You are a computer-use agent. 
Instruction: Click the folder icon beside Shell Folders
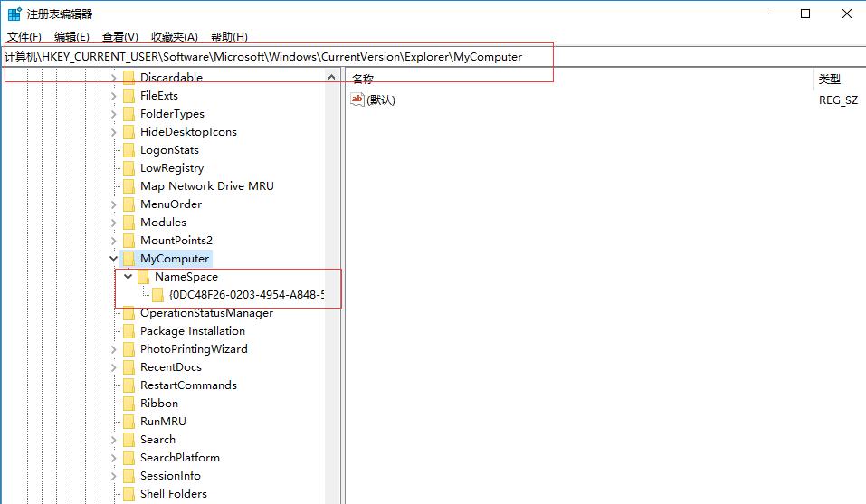coord(128,494)
